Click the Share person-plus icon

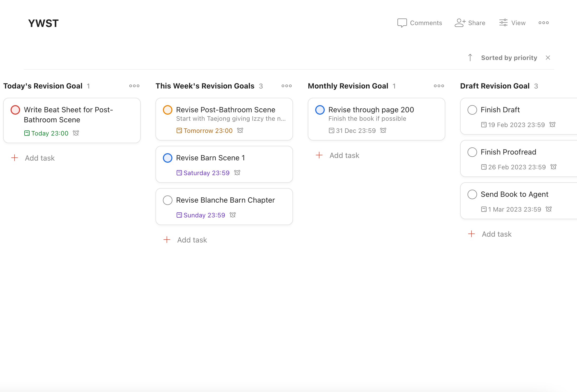click(x=460, y=23)
